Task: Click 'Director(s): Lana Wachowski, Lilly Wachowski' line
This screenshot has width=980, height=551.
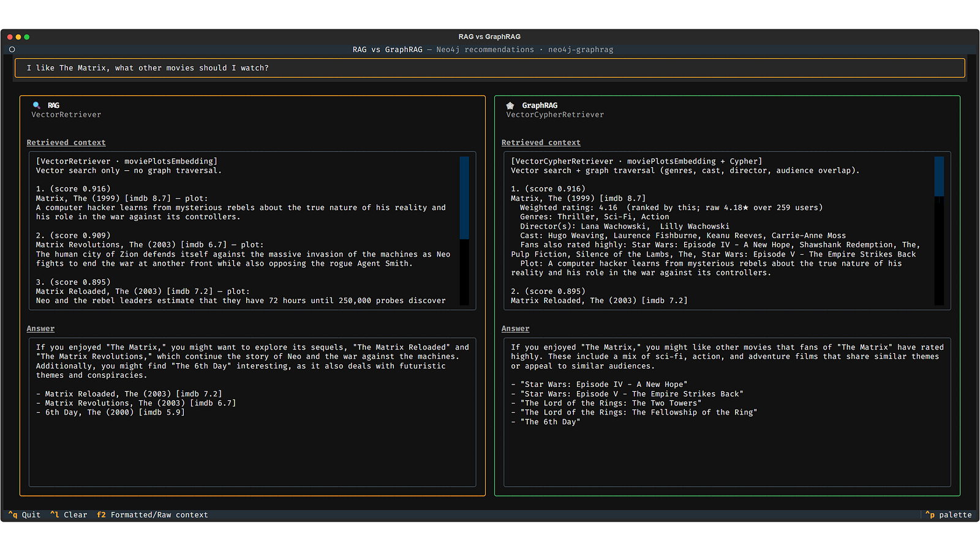Action: tap(625, 227)
